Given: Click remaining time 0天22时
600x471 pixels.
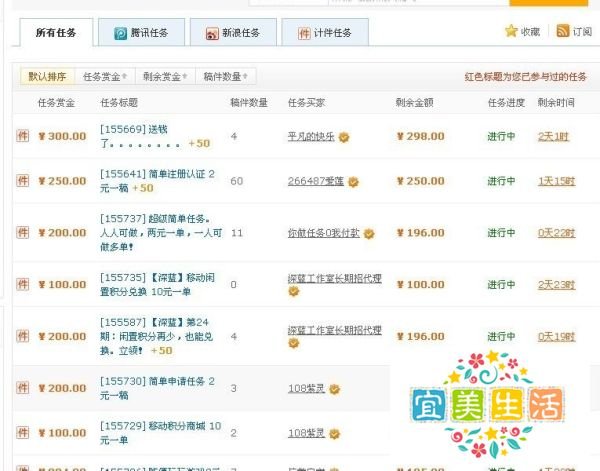Looking at the screenshot, I should click(556, 233).
